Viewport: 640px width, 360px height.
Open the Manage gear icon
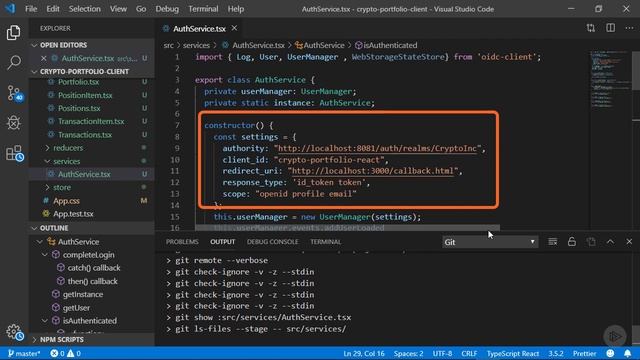(14, 332)
